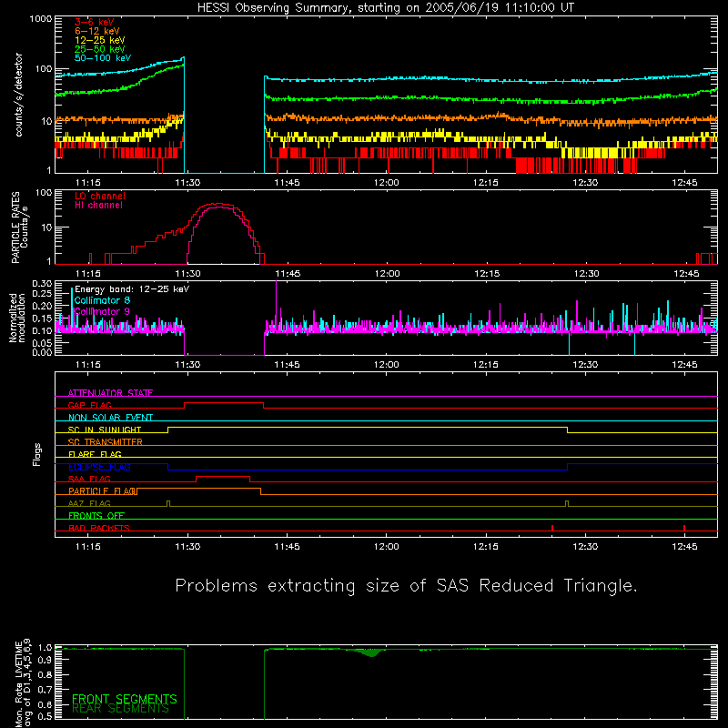Screen dimensions: 728x728
Task: Select the 1000 tick label on count-rate axis
Action: click(x=41, y=19)
